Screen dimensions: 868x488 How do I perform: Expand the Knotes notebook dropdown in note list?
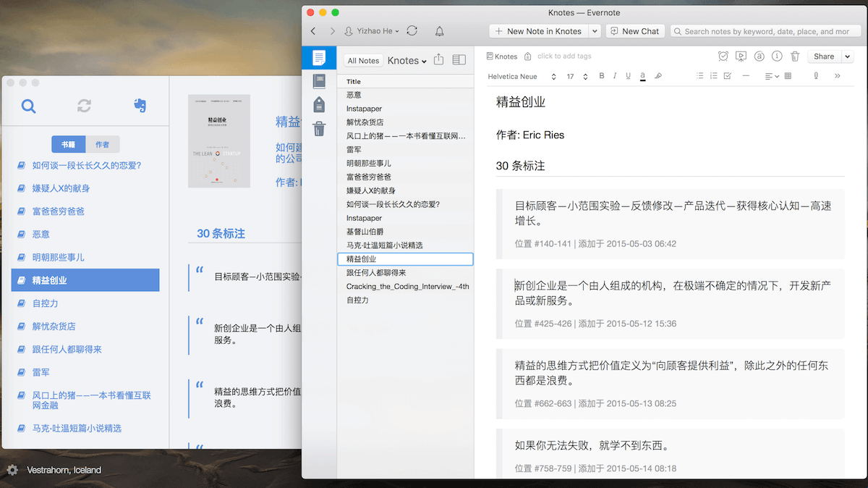pyautogui.click(x=407, y=61)
